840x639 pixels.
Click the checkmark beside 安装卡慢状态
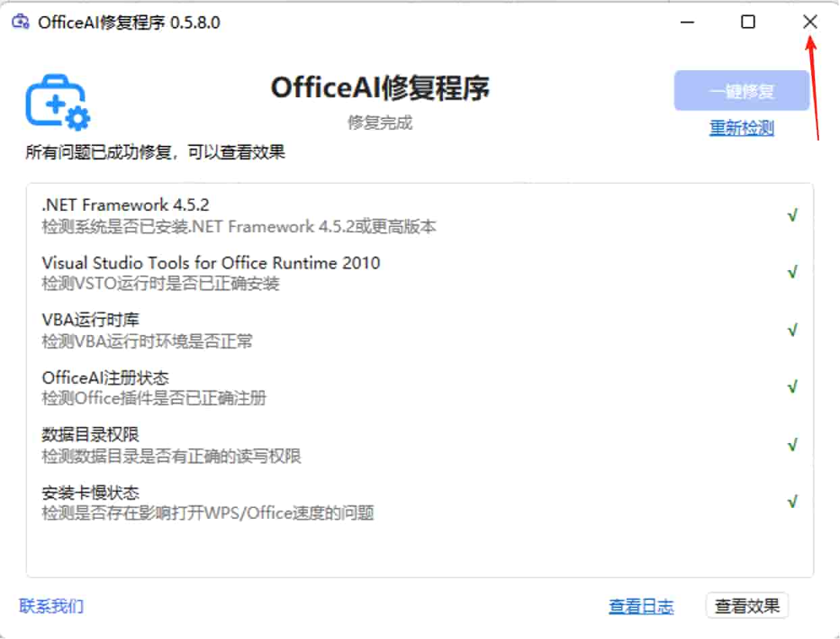pyautogui.click(x=791, y=502)
